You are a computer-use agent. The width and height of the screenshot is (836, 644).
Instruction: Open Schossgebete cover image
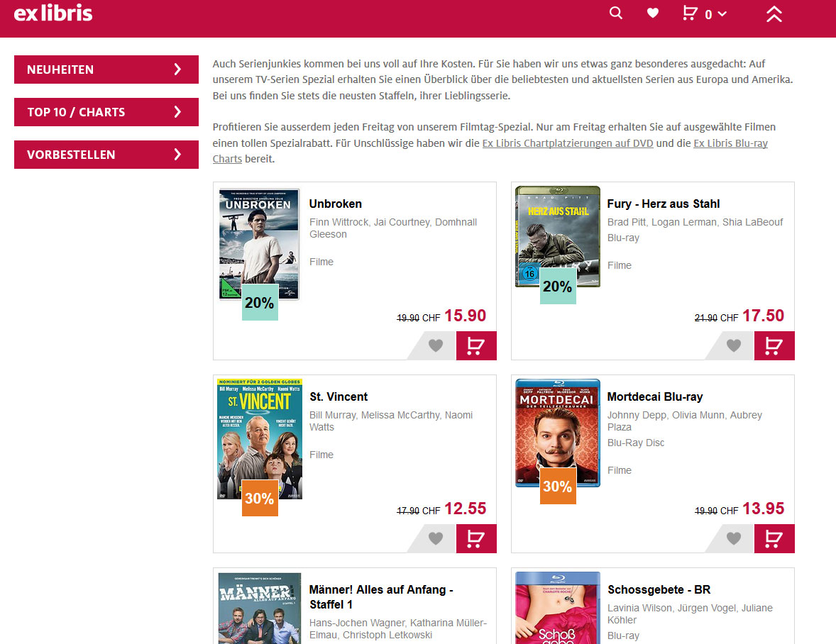[558, 608]
